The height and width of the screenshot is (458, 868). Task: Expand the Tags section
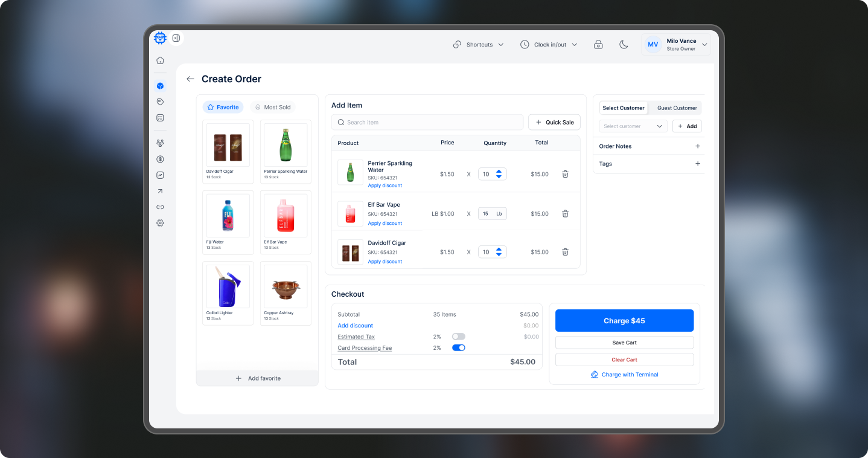pos(698,164)
